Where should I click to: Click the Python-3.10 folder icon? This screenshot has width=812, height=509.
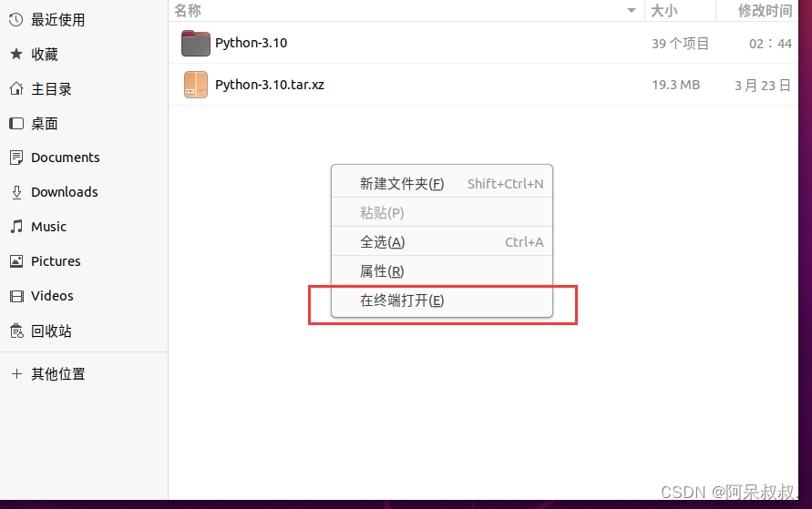point(195,43)
